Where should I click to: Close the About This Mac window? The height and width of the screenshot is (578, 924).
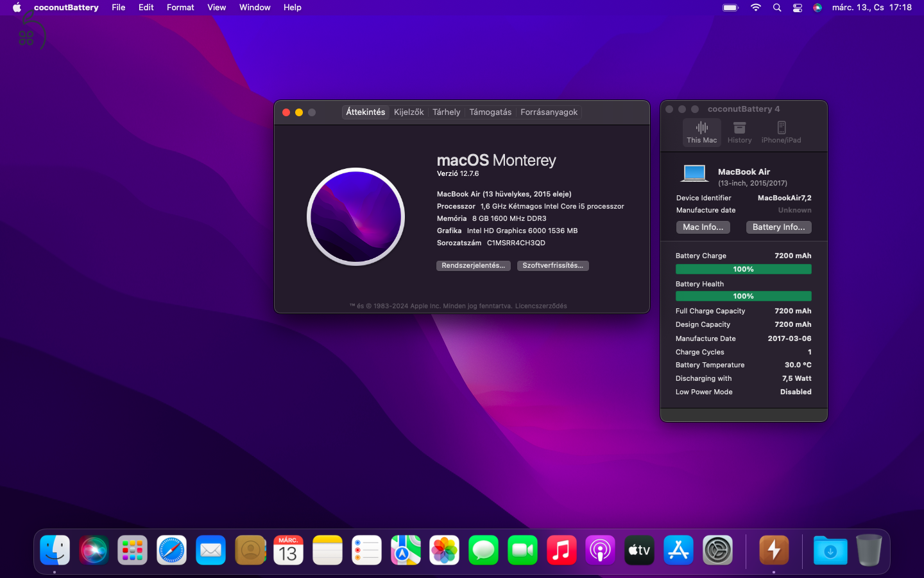pyautogui.click(x=286, y=112)
